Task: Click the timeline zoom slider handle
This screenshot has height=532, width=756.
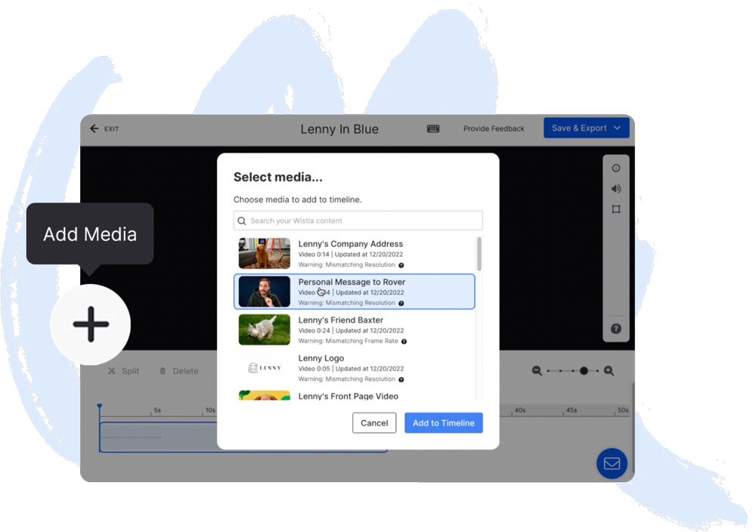Action: click(584, 370)
